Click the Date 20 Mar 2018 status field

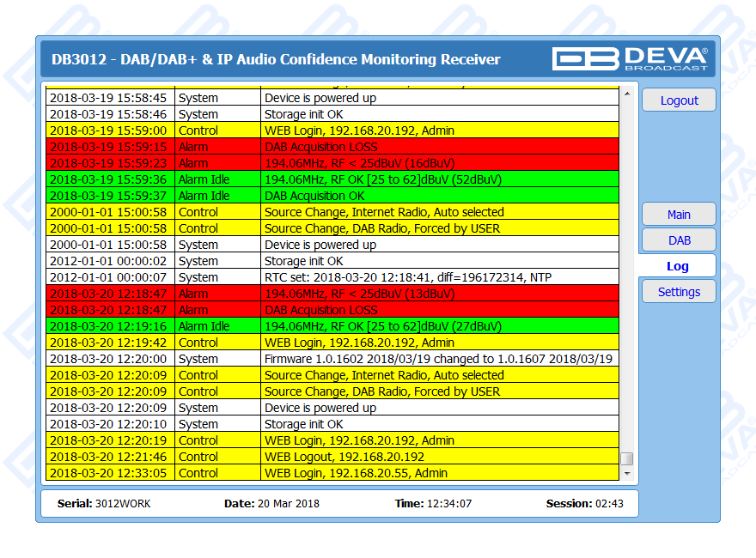(271, 504)
